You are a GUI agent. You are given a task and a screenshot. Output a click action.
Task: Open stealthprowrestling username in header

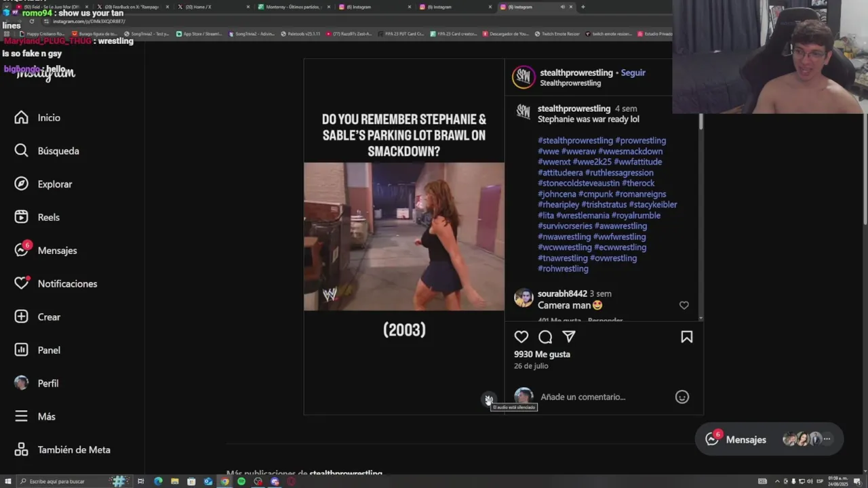coord(576,73)
